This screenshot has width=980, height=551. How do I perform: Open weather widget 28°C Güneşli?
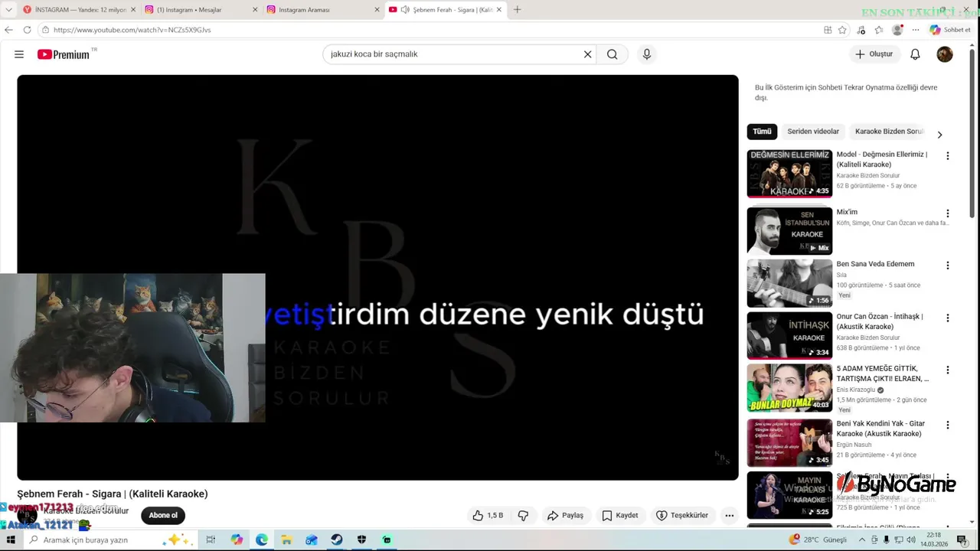click(x=818, y=540)
